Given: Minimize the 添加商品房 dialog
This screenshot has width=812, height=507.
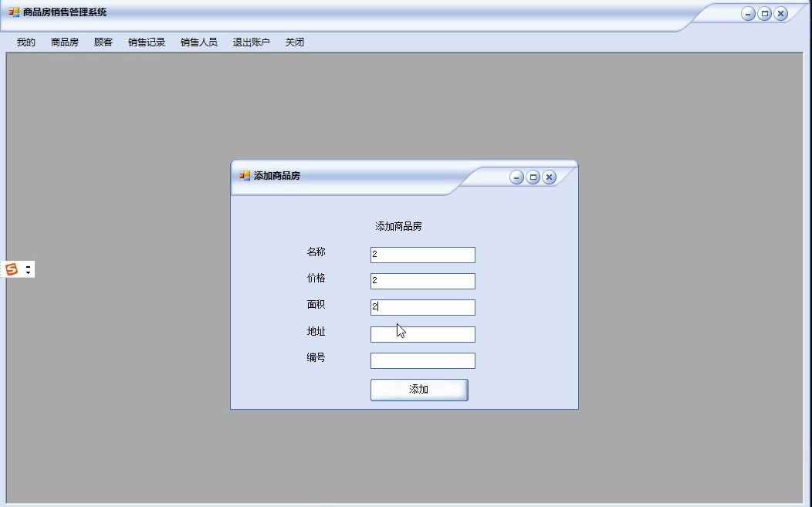Looking at the screenshot, I should pyautogui.click(x=516, y=177).
